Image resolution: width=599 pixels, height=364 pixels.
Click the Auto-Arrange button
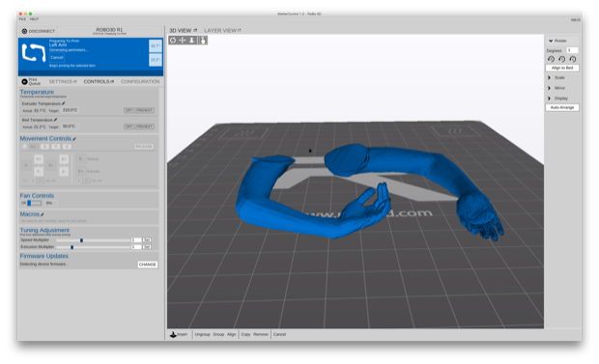click(x=562, y=108)
